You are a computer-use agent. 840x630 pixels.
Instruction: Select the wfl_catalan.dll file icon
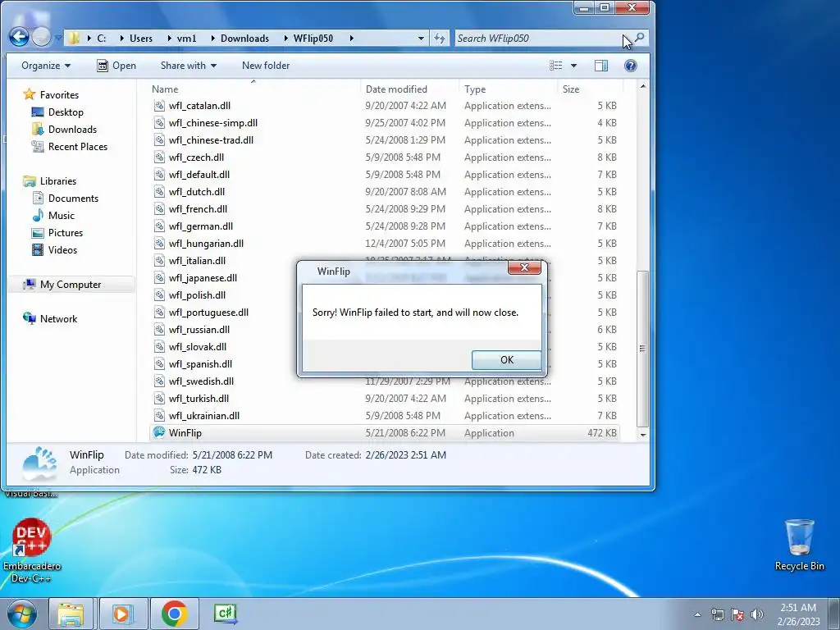pos(159,106)
